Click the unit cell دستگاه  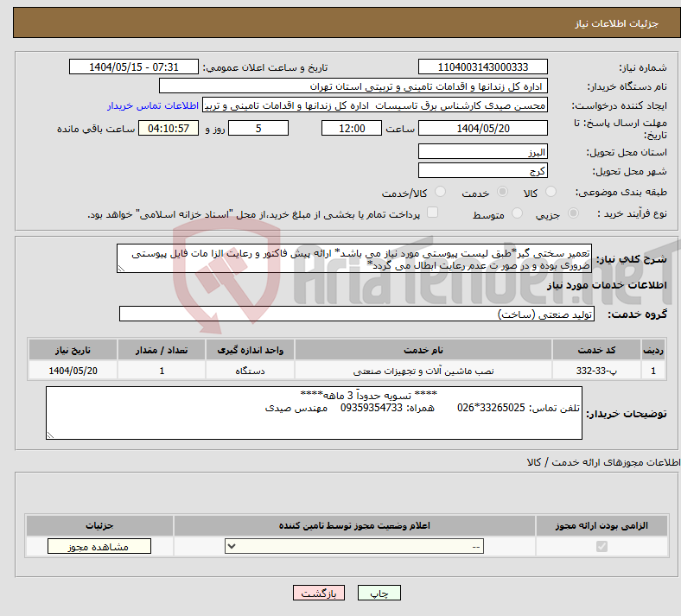coord(250,371)
